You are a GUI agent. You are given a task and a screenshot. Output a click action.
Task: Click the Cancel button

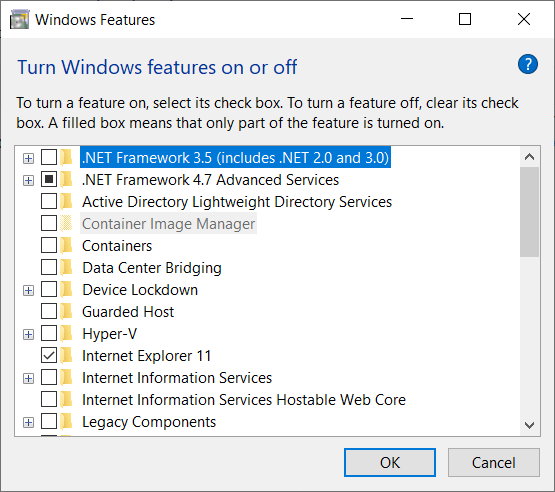click(493, 463)
